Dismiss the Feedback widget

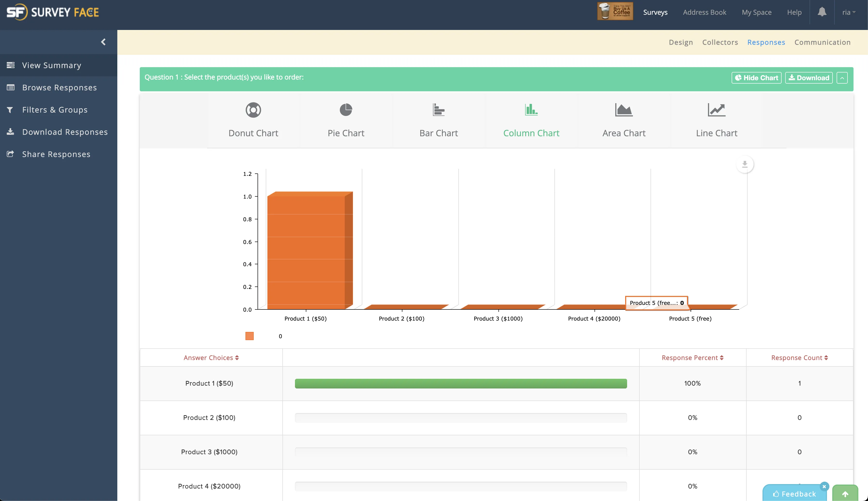tap(824, 486)
